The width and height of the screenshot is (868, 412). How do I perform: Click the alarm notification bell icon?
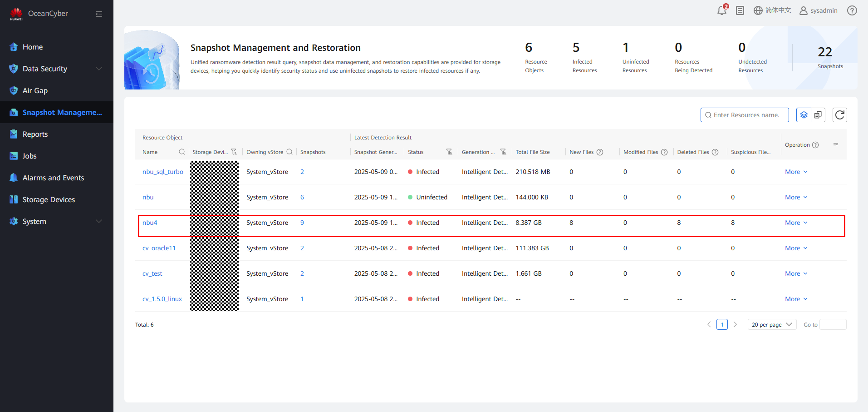[x=721, y=10]
